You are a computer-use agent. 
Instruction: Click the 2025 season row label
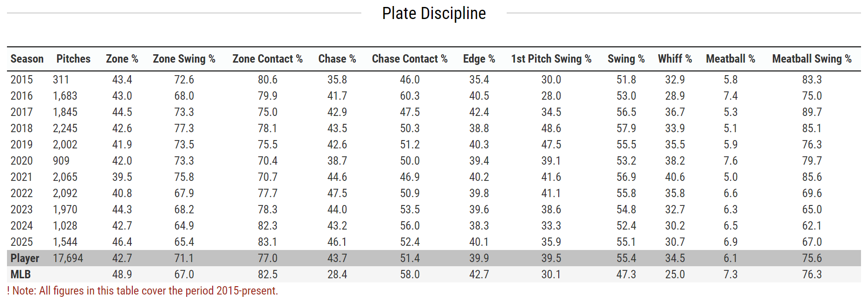coord(22,242)
